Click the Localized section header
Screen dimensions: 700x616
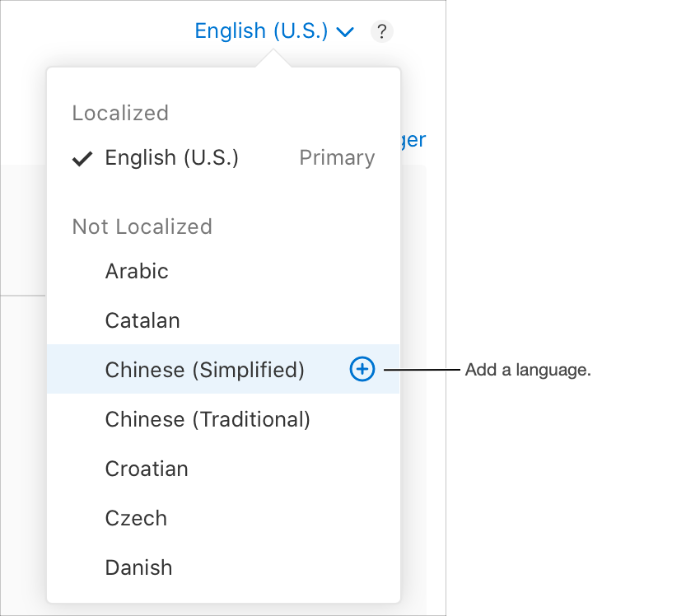120,113
